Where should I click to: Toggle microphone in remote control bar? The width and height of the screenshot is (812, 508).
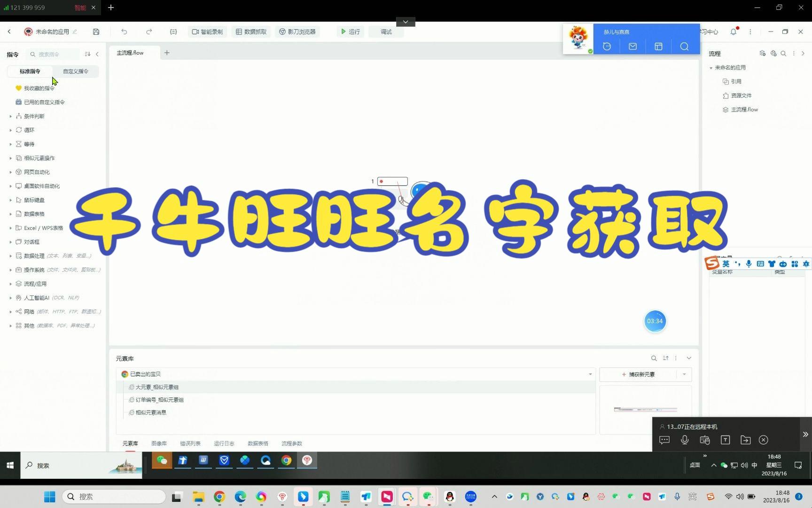(x=685, y=440)
